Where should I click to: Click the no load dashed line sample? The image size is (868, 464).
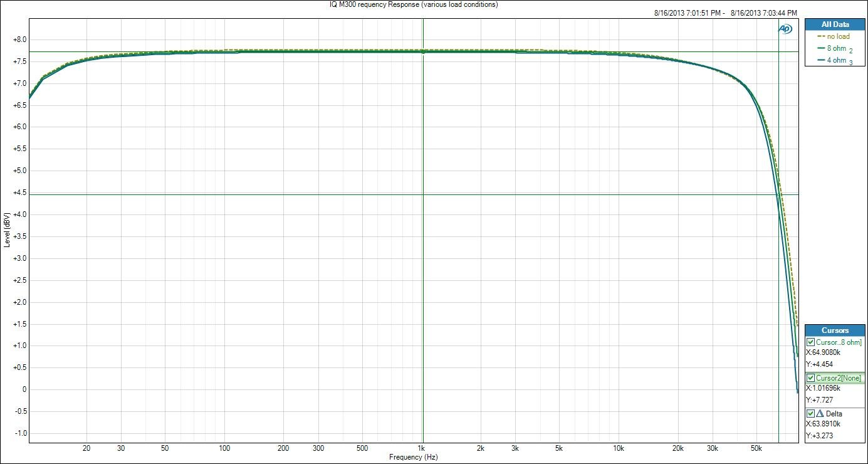[822, 36]
